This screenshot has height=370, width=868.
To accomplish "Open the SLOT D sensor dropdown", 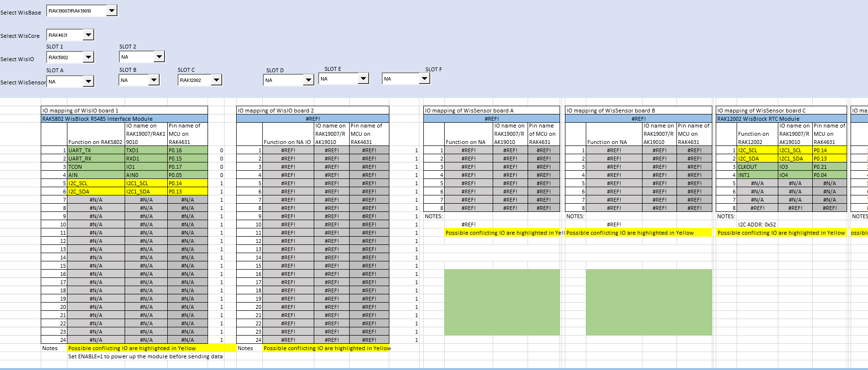I will pos(308,80).
